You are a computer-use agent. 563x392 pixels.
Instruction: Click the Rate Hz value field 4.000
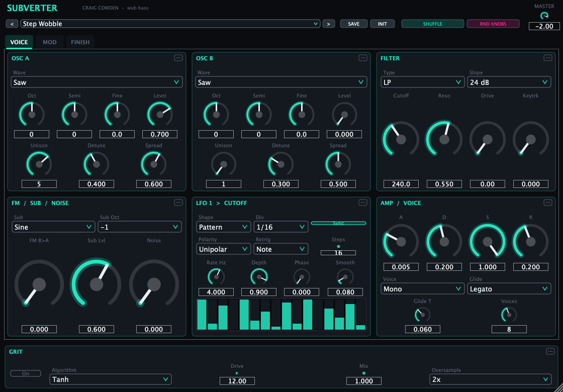(216, 292)
